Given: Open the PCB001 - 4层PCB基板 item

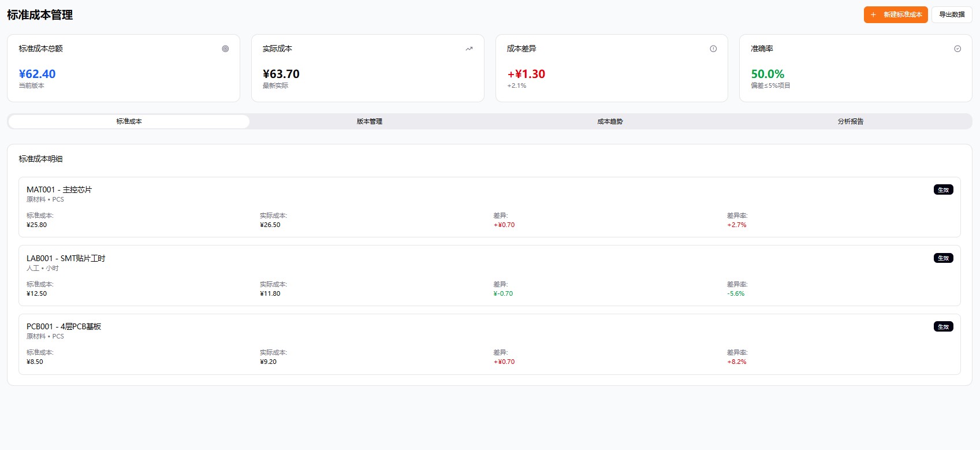Looking at the screenshot, I should (x=64, y=326).
